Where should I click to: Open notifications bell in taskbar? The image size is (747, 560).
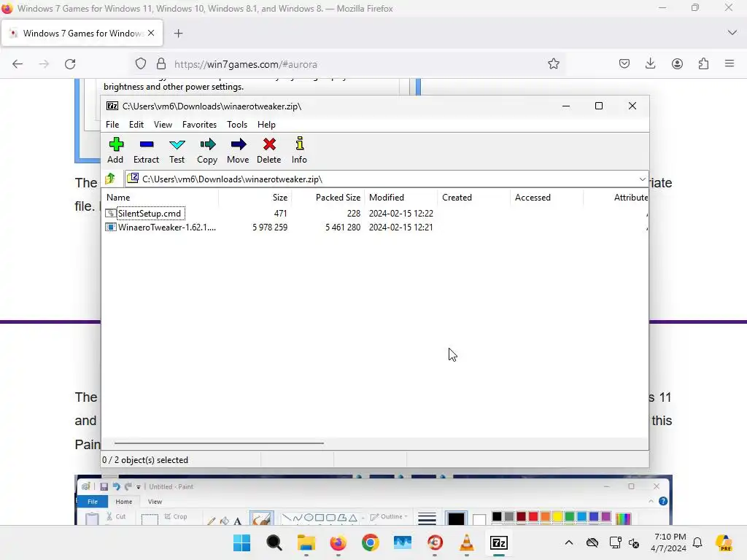697,542
